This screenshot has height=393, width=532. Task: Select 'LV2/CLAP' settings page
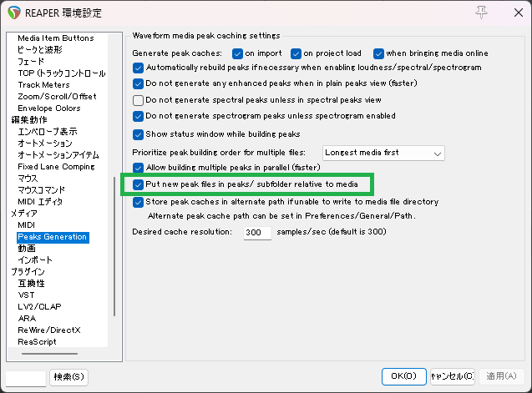click(x=40, y=307)
